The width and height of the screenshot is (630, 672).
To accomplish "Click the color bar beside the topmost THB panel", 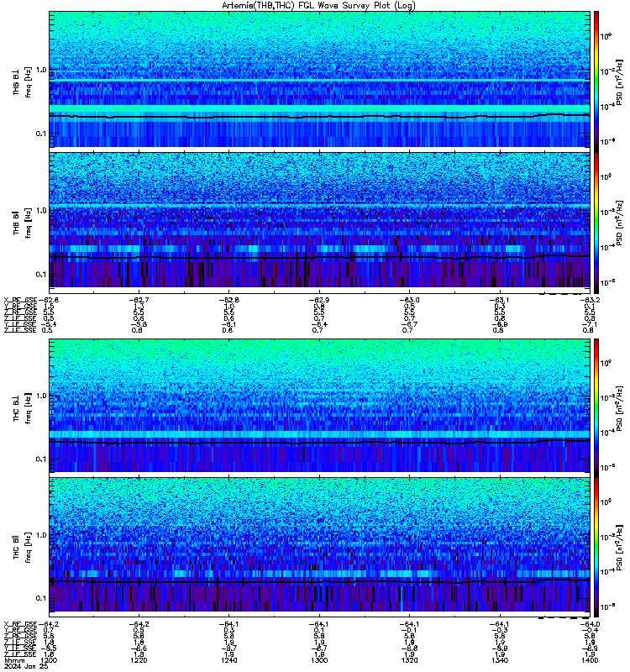I will click(596, 81).
